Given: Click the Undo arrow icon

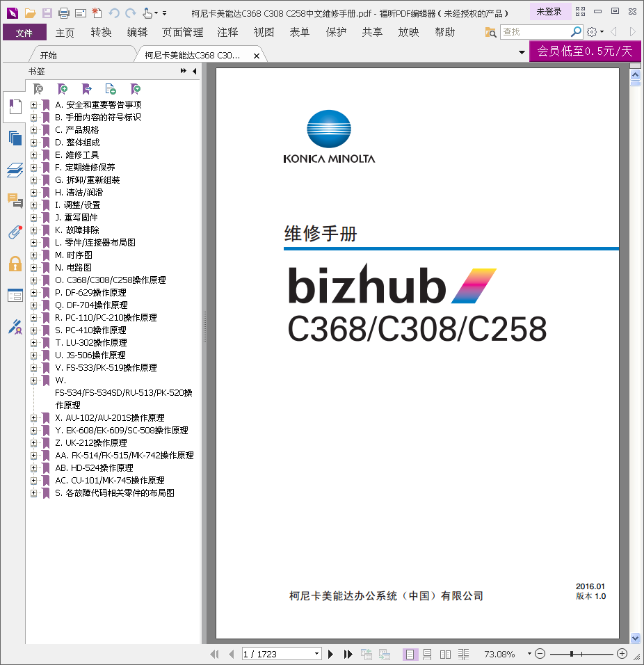Looking at the screenshot, I should [113, 13].
